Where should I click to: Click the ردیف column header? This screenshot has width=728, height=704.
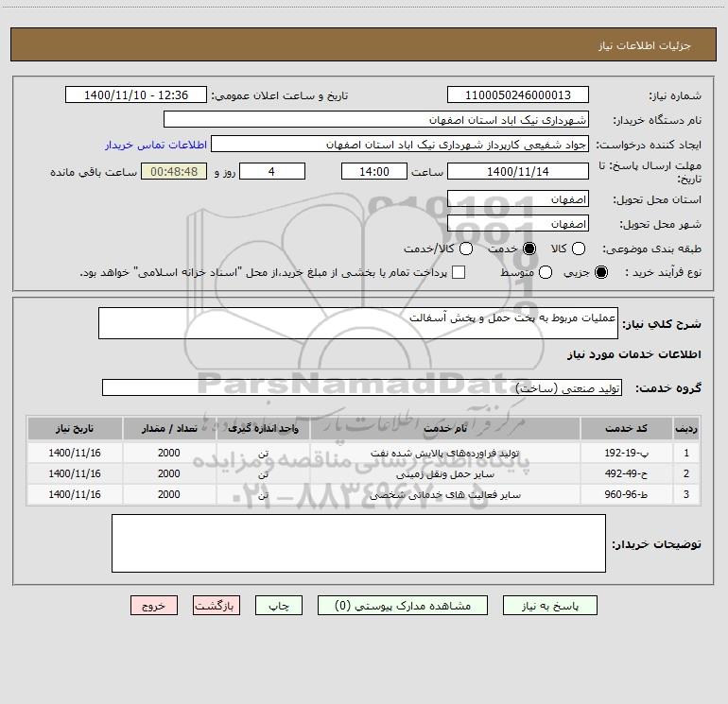(686, 429)
